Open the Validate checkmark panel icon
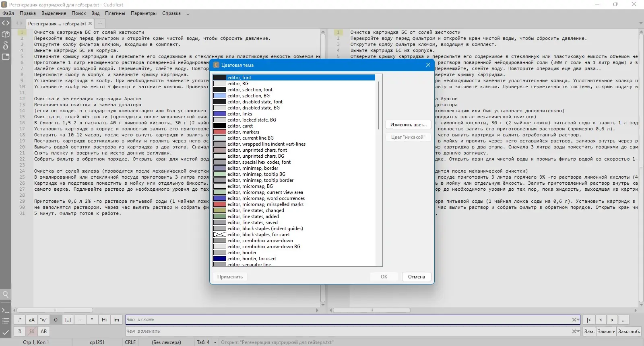This screenshot has width=644, height=346. (x=6, y=332)
